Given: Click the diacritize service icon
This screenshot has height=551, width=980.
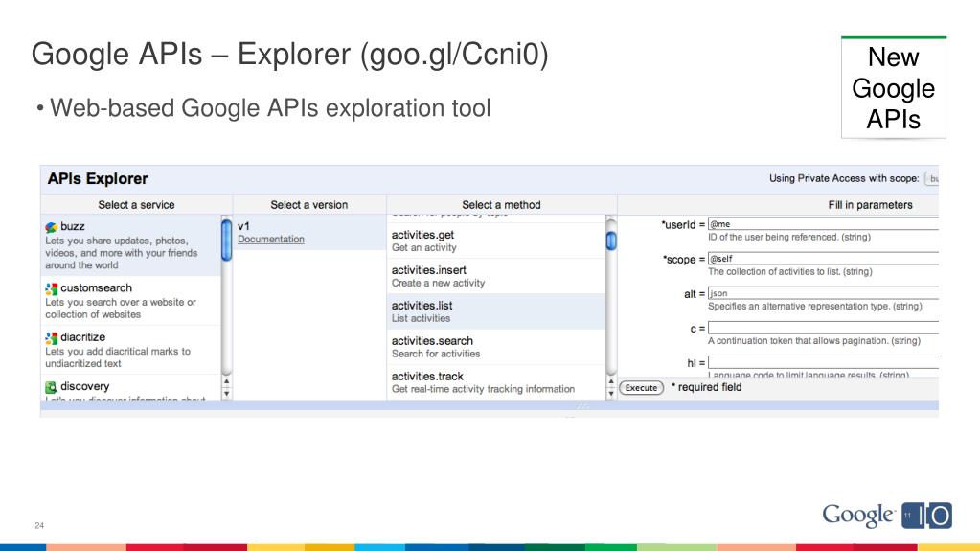Looking at the screenshot, I should point(51,337).
